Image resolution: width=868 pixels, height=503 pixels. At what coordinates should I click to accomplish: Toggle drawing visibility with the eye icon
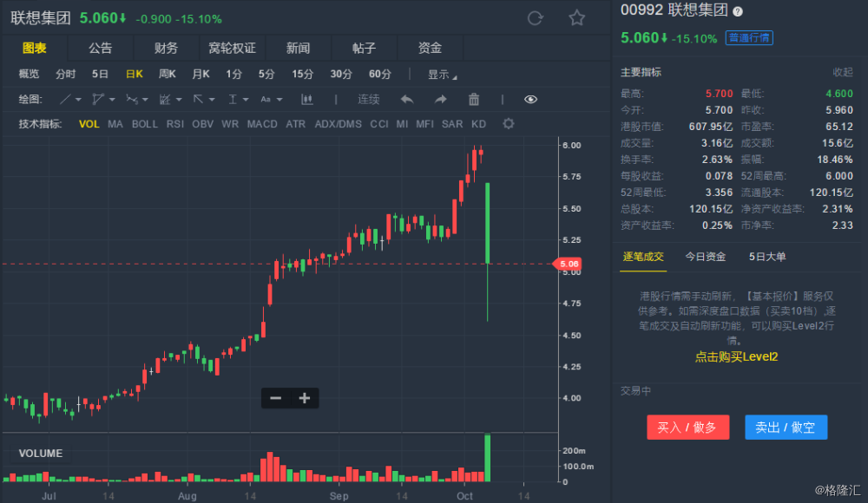[x=530, y=100]
